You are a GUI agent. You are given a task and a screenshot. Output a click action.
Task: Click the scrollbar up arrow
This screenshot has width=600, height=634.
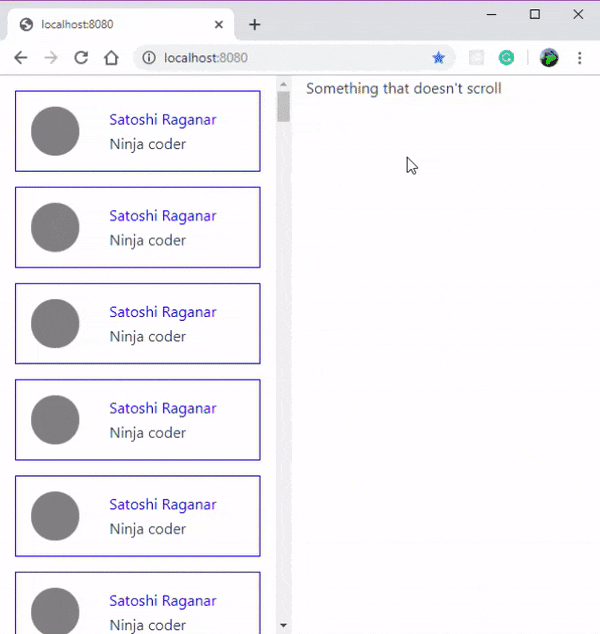pyautogui.click(x=283, y=84)
